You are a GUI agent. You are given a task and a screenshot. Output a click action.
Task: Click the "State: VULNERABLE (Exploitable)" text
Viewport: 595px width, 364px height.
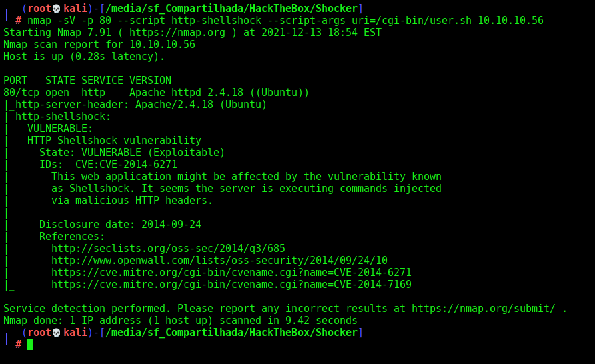(132, 153)
